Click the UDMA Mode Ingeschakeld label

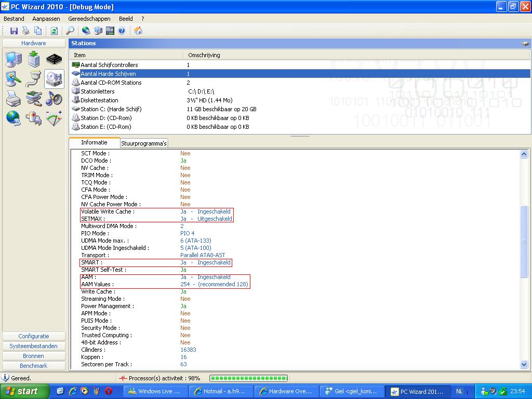(115, 248)
